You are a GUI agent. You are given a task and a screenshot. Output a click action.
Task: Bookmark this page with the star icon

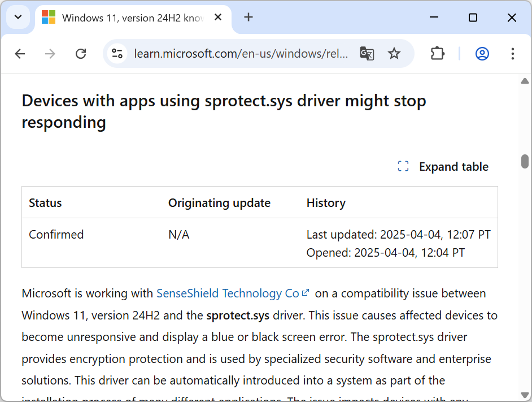tap(394, 54)
